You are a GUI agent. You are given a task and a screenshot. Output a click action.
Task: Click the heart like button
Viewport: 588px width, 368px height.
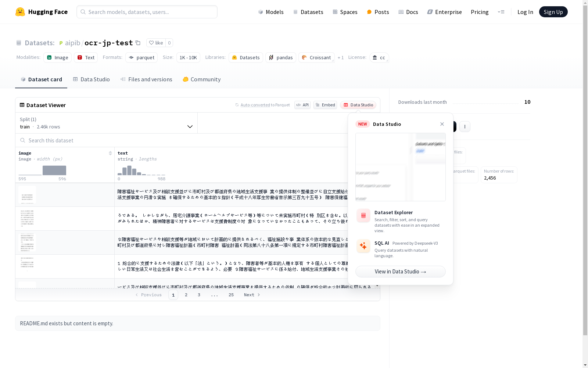(x=156, y=43)
